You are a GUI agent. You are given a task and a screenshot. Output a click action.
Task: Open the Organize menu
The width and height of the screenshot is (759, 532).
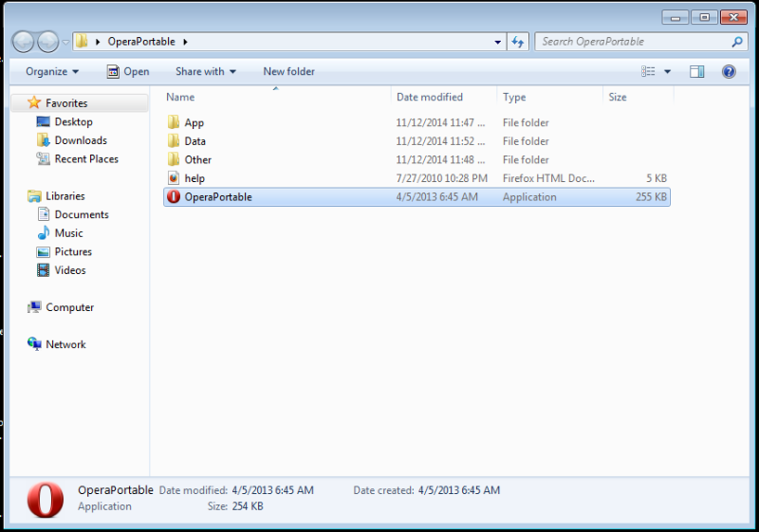[52, 71]
